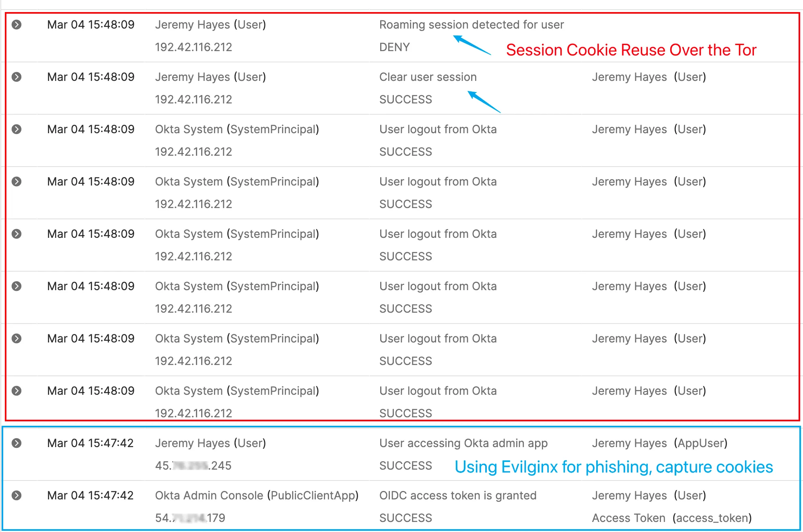Click the blurred IP ending in .245
The width and height of the screenshot is (803, 532).
tap(194, 466)
